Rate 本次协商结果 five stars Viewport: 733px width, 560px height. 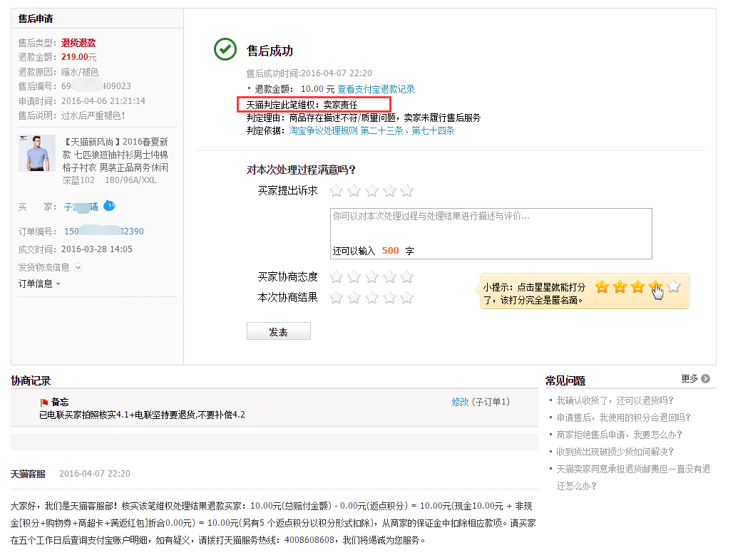(x=407, y=298)
